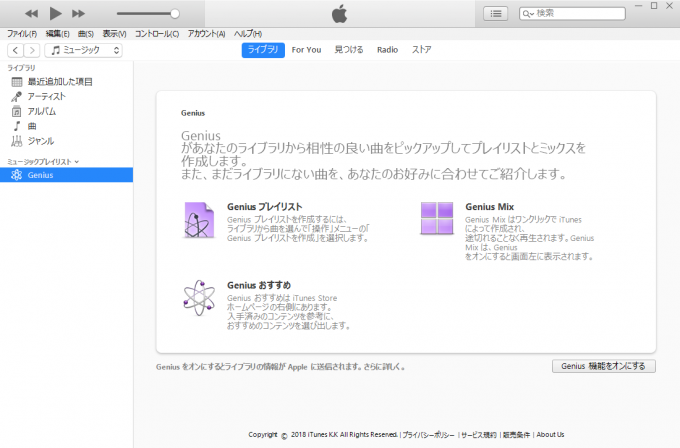Click the Genius title at the top of the card
Screen dimensions: 680x448
[193, 113]
